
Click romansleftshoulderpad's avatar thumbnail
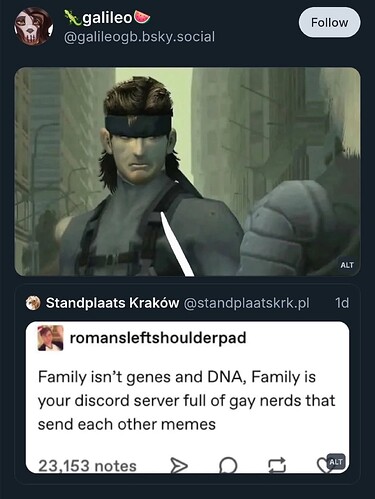point(50,338)
